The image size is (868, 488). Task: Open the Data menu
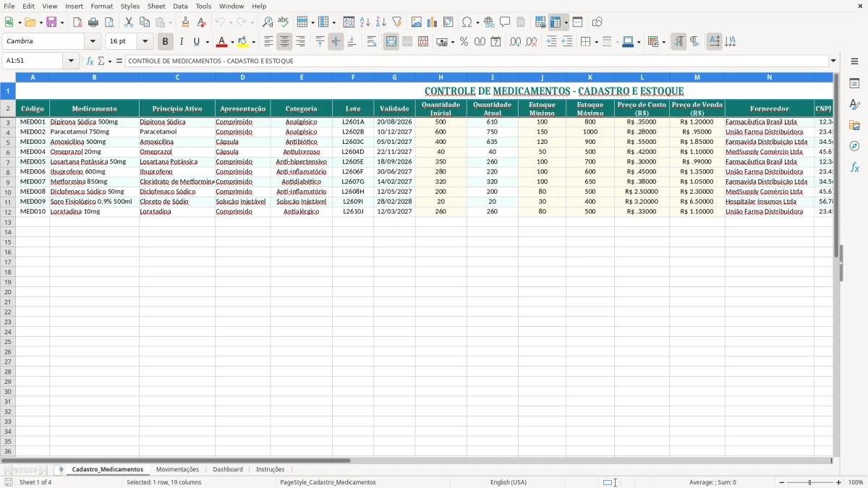pyautogui.click(x=180, y=6)
